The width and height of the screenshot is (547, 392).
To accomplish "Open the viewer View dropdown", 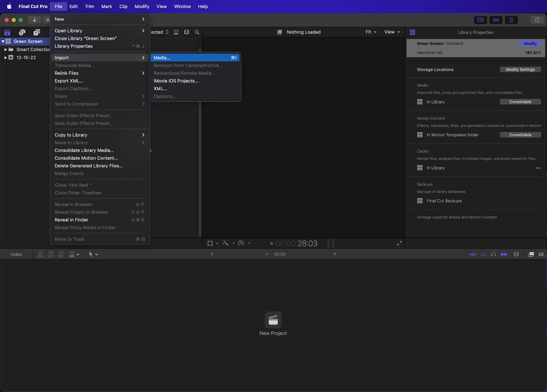I will click(x=392, y=32).
